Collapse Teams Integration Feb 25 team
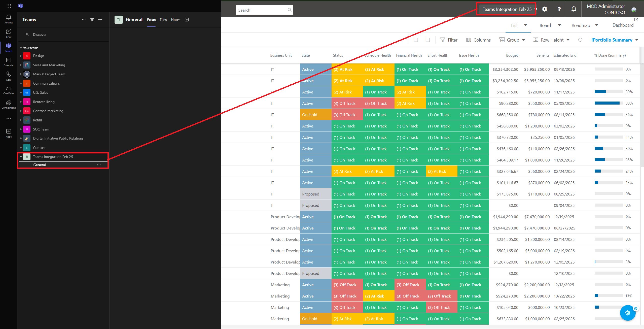644x329 pixels. click(21, 157)
